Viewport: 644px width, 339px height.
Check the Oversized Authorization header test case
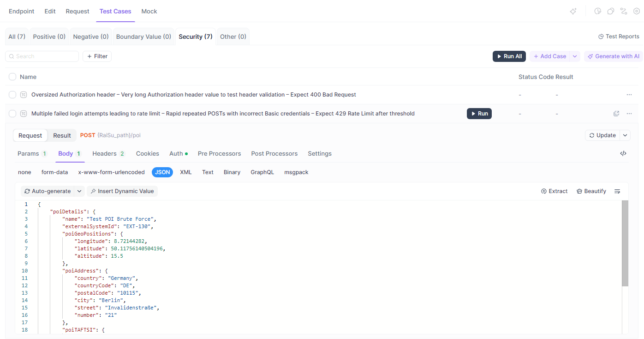click(x=12, y=95)
